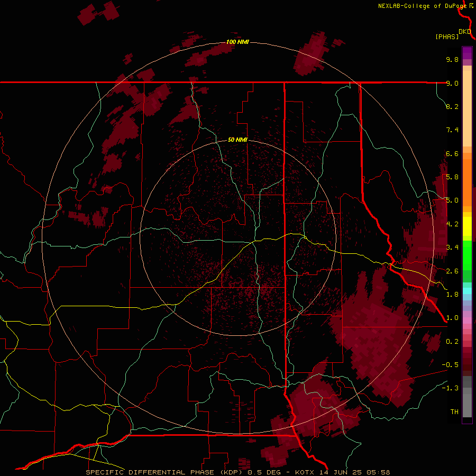
Task: Click the 1.0 value on the scale
Action: pyautogui.click(x=452, y=317)
